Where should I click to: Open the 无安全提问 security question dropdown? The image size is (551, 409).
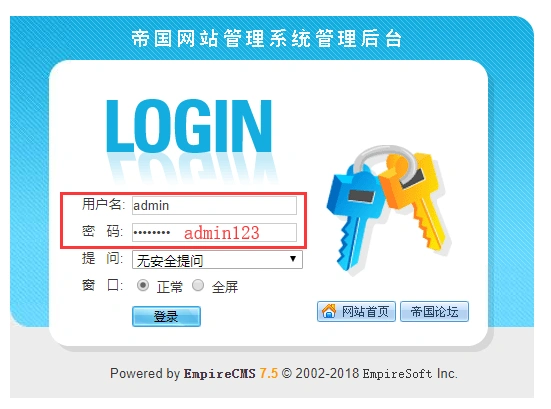click(217, 260)
